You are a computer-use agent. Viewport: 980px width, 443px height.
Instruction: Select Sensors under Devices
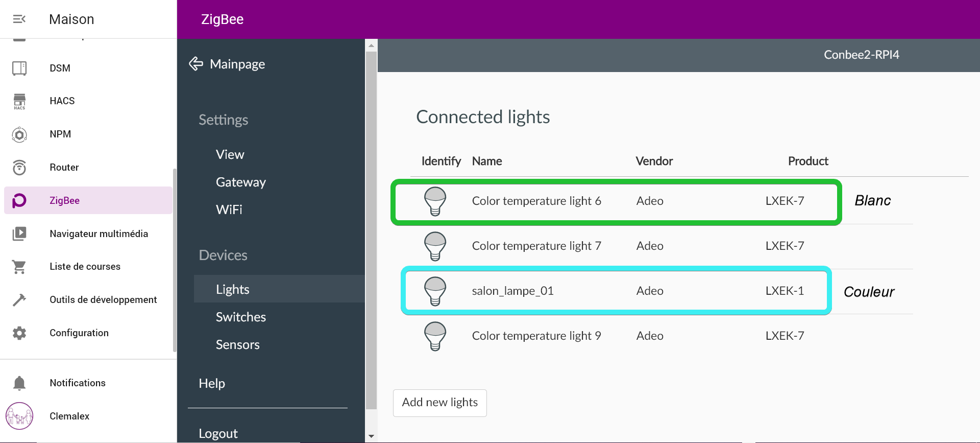click(x=237, y=344)
